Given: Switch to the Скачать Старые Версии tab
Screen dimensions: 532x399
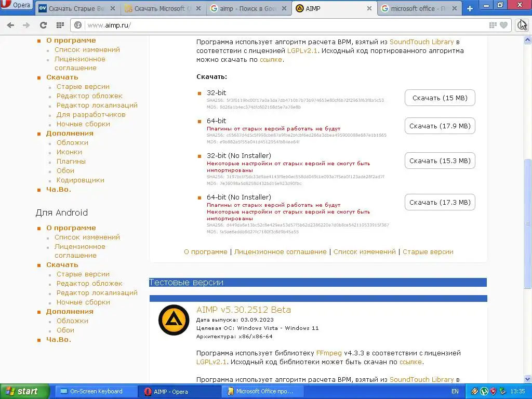Looking at the screenshot, I should (x=77, y=8).
